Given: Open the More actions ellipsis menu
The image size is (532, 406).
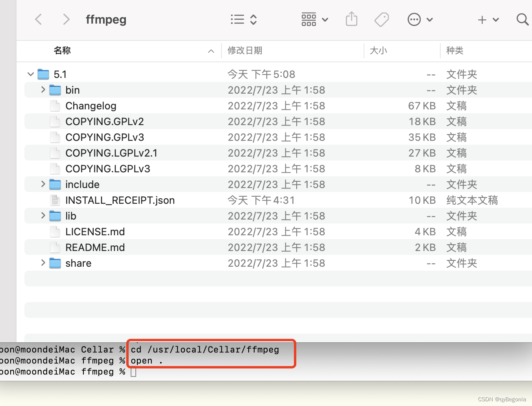Looking at the screenshot, I should pyautogui.click(x=420, y=19).
